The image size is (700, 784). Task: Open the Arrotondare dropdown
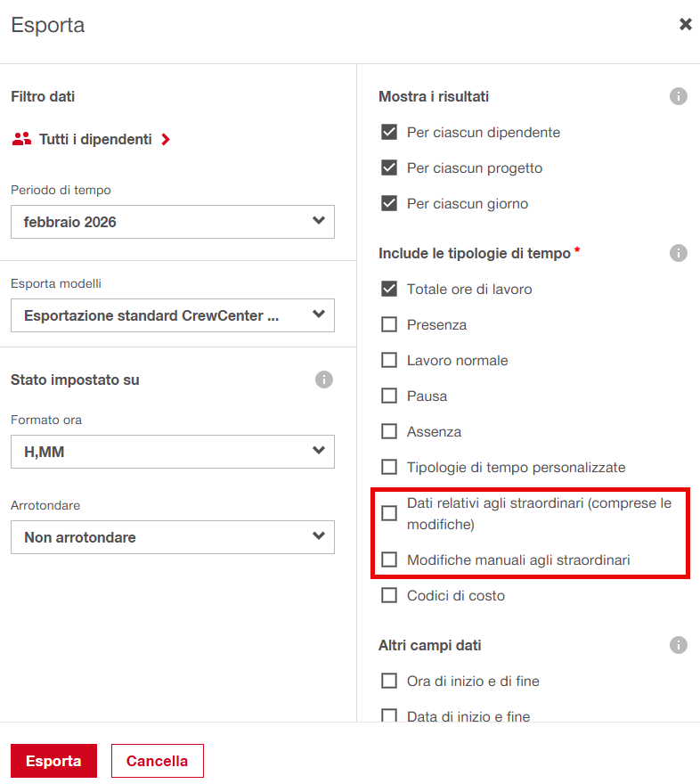tap(173, 537)
